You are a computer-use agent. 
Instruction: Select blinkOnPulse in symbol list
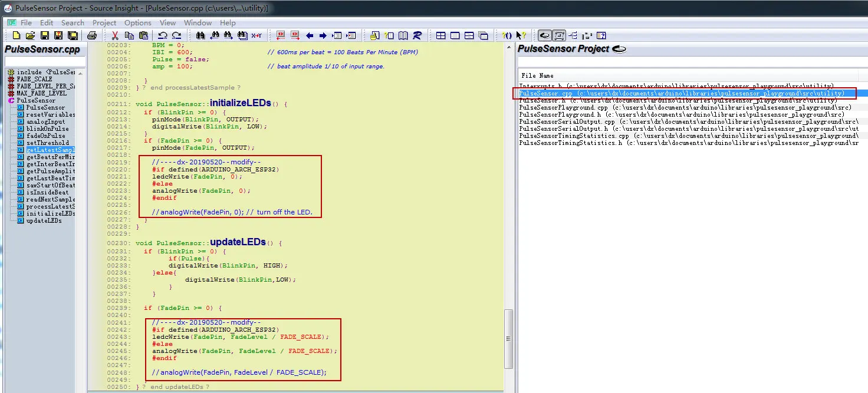[47, 128]
